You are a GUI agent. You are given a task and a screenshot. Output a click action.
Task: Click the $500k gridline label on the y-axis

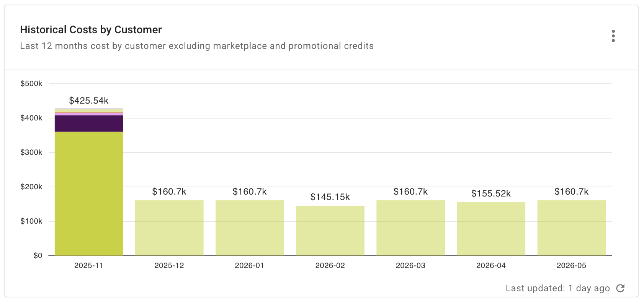click(31, 83)
